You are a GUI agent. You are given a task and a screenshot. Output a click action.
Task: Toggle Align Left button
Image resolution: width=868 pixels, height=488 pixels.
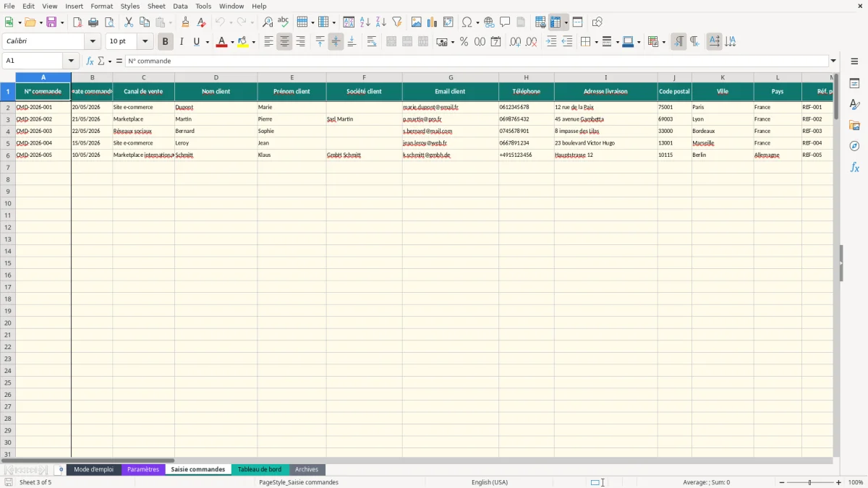(268, 42)
